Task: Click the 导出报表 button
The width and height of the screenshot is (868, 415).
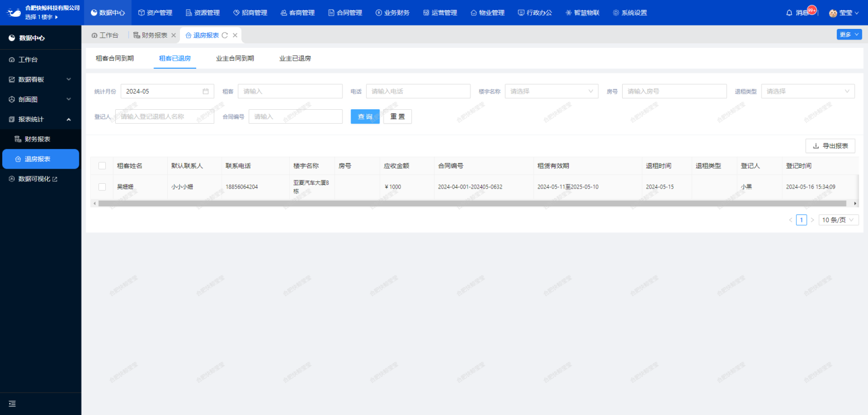Action: point(830,146)
